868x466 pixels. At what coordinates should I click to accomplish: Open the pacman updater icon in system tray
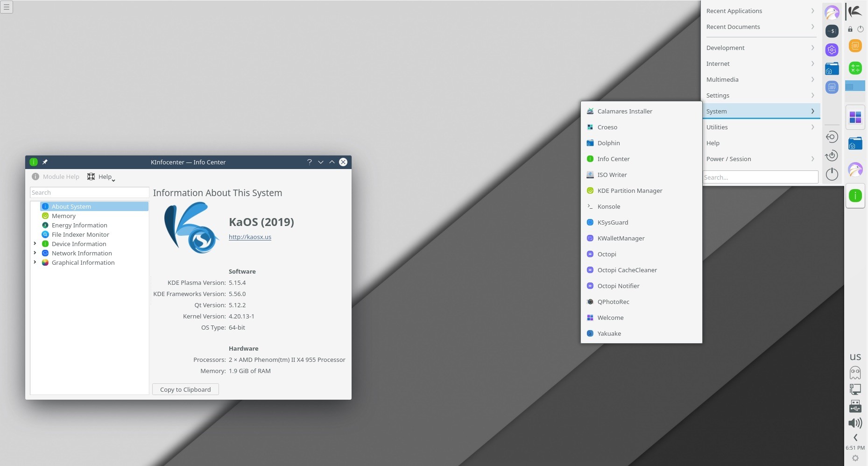pos(855,373)
